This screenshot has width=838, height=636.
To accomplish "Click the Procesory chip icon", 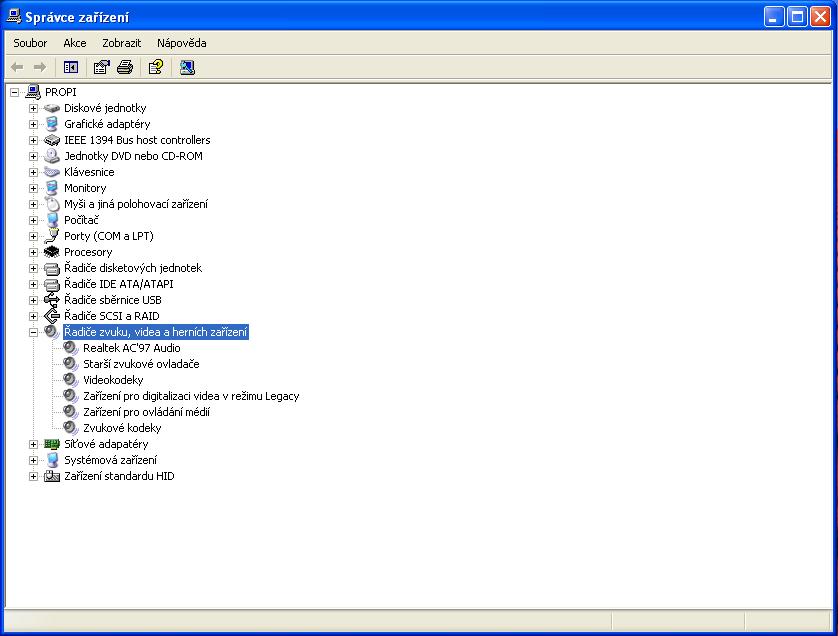I will 52,252.
